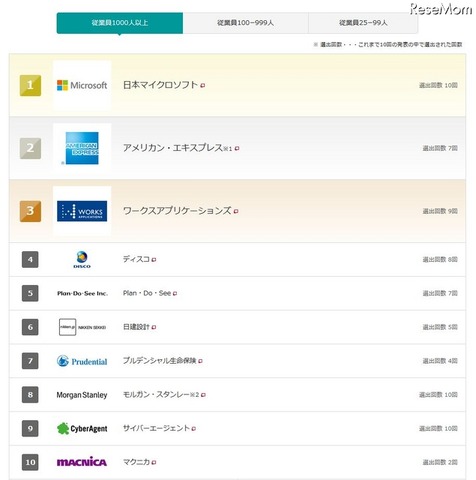Open the ワークスアプリケーションズ link
The image size is (476, 480).
click(x=177, y=211)
